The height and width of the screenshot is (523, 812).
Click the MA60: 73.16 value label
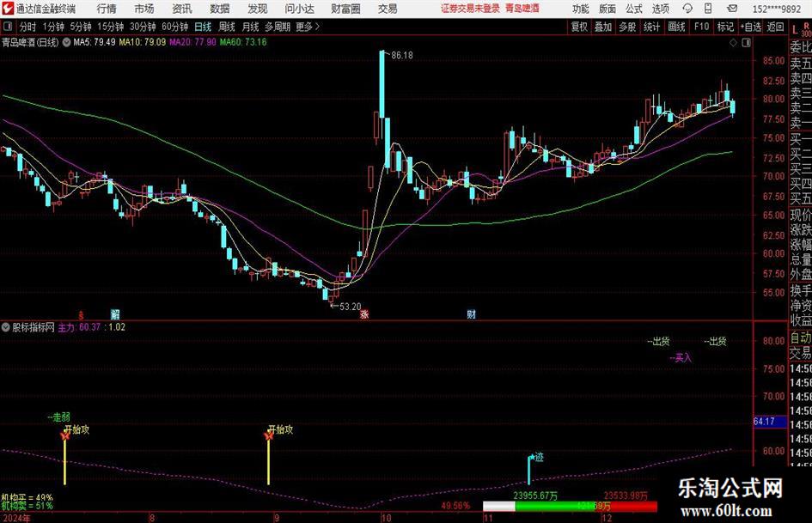(243, 42)
